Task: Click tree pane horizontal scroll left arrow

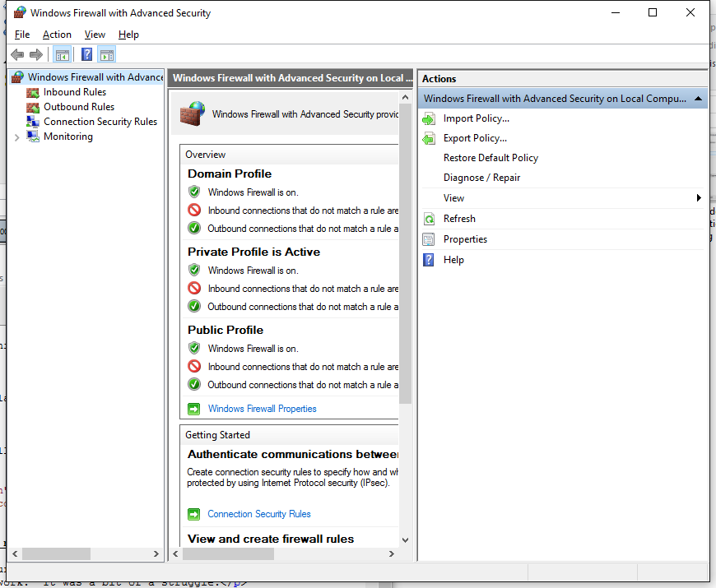Action: pos(15,553)
